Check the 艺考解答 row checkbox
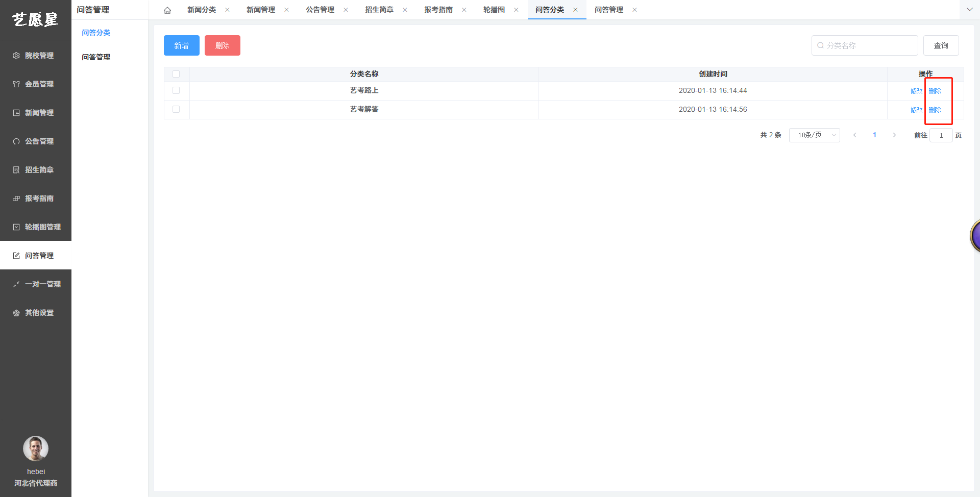980x497 pixels. tap(176, 109)
